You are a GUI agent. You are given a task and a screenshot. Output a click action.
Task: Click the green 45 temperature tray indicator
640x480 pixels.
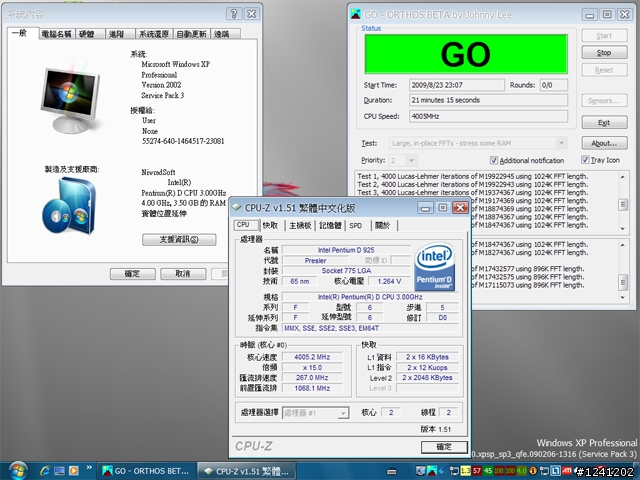point(488,471)
